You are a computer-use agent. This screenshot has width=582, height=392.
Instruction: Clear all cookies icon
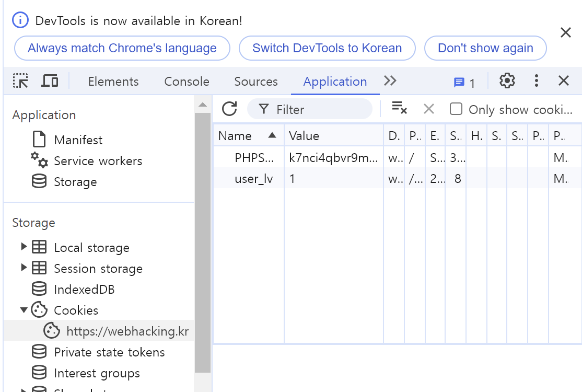click(399, 108)
